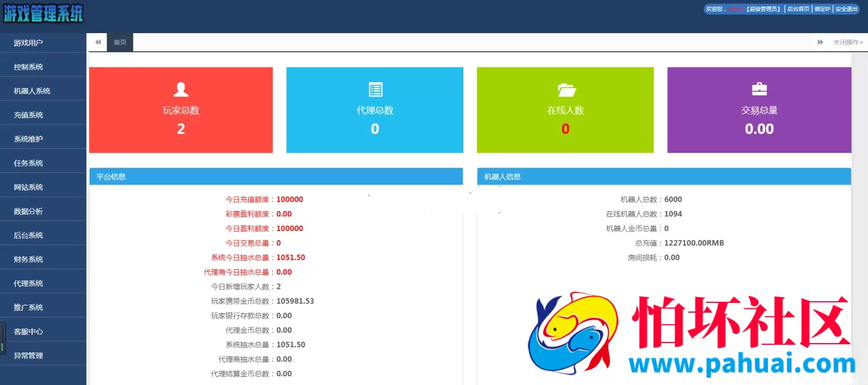Open the 关闭操作 dropdown
Screen dimensions: 868x385
(x=848, y=42)
